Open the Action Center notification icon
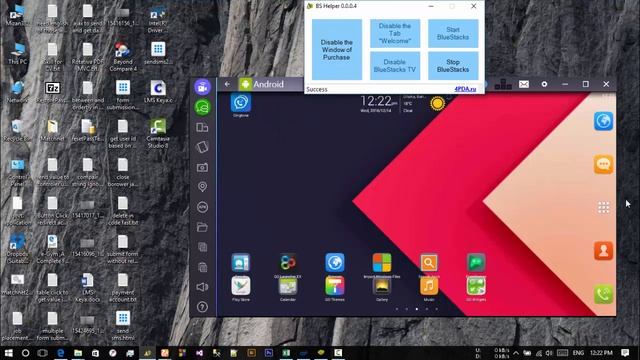Image resolution: width=640 pixels, height=360 pixels. tap(625, 353)
